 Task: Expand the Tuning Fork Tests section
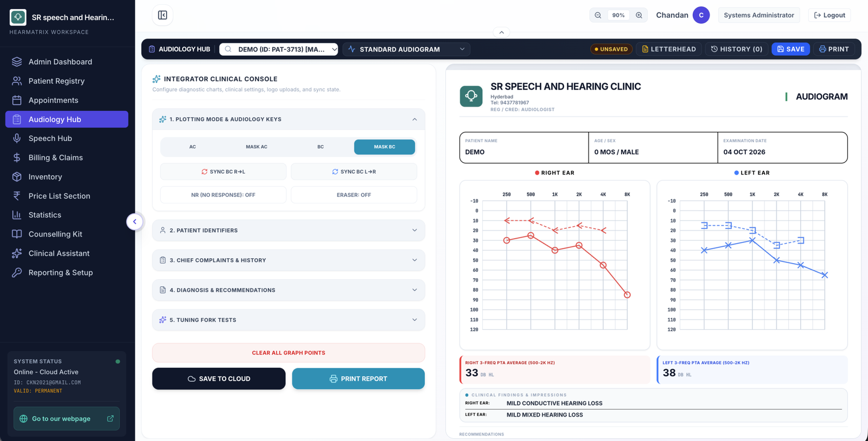pyautogui.click(x=289, y=320)
